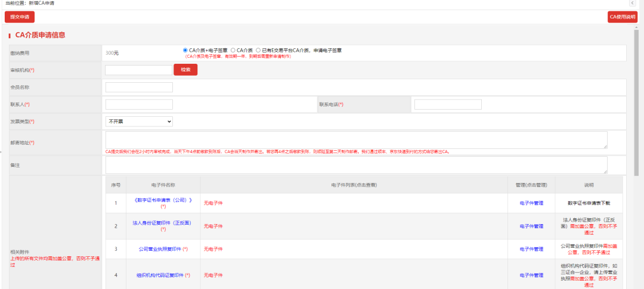The width and height of the screenshot is (644, 289).
Task: Select the CA介质 only radio option
Action: [x=233, y=50]
